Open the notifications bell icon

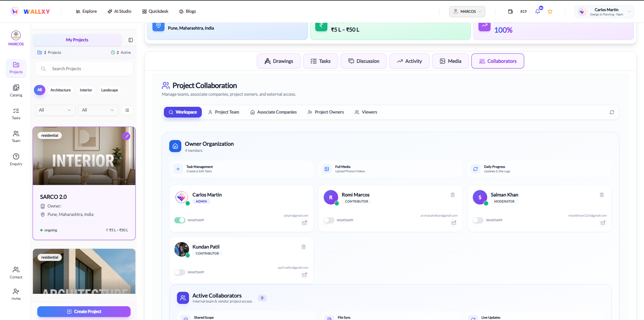(x=538, y=11)
